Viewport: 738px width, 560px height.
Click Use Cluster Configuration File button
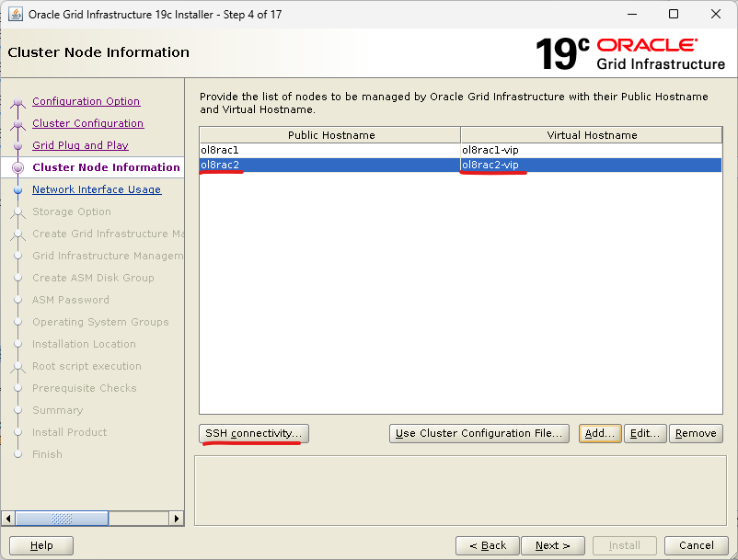pyautogui.click(x=479, y=433)
